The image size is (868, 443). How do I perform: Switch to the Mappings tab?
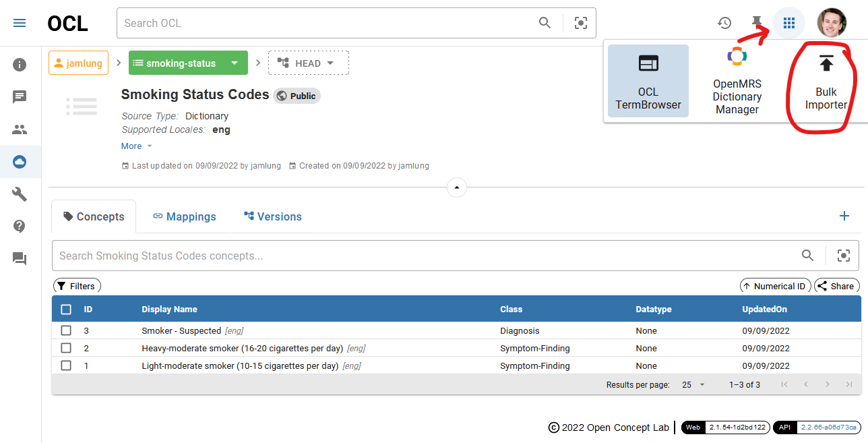(x=184, y=216)
